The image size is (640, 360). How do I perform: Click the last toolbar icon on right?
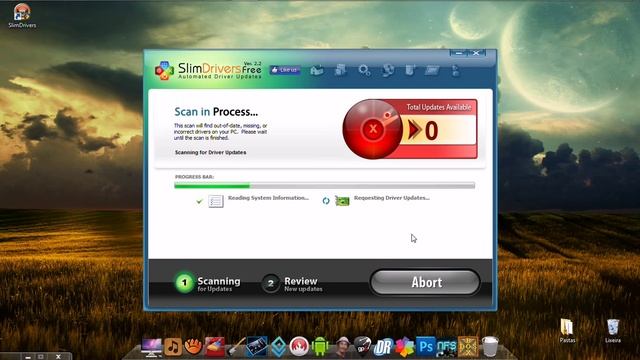tap(455, 71)
